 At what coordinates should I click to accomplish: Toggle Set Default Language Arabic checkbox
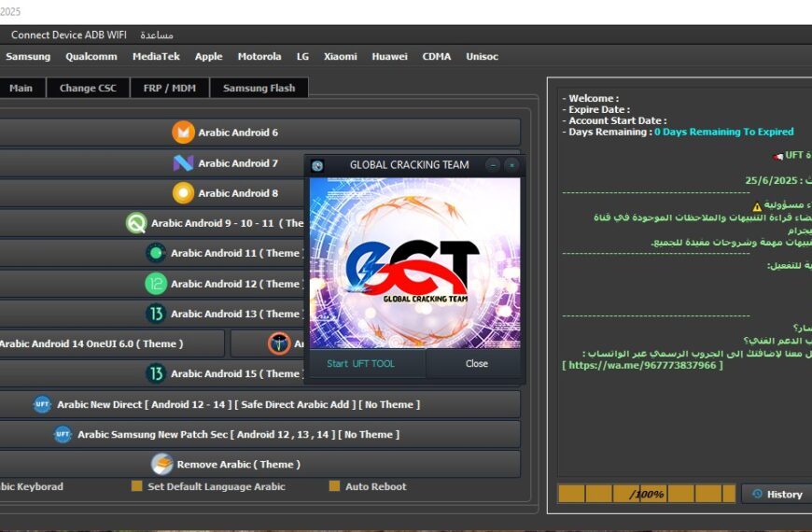(x=136, y=486)
